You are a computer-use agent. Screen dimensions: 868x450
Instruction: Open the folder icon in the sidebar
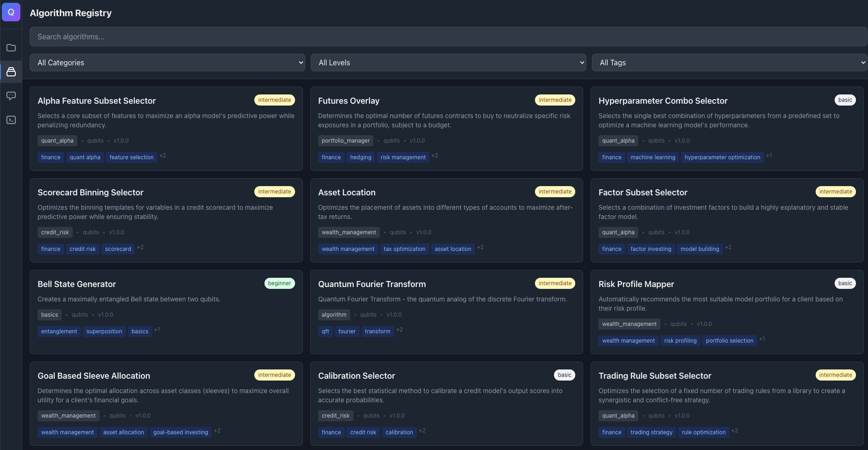pyautogui.click(x=11, y=48)
